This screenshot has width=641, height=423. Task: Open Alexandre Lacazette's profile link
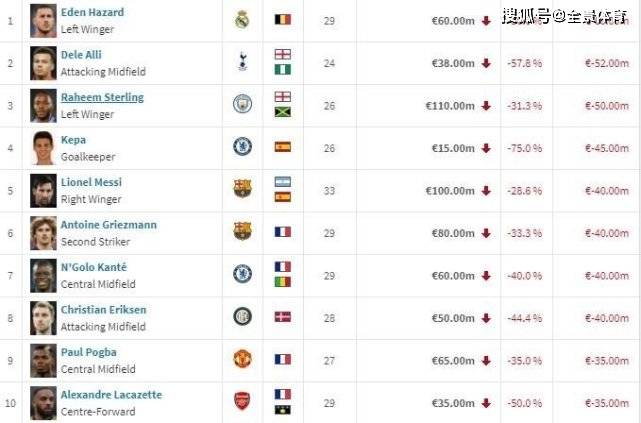click(111, 395)
